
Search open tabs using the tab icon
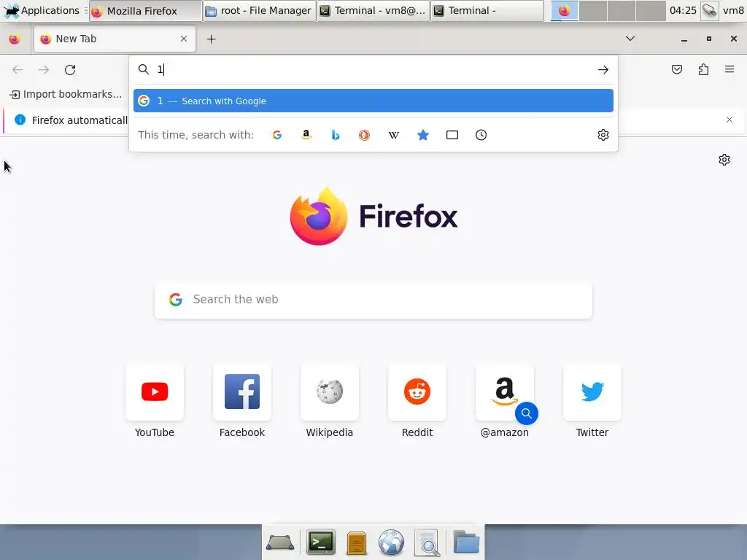[x=452, y=135]
